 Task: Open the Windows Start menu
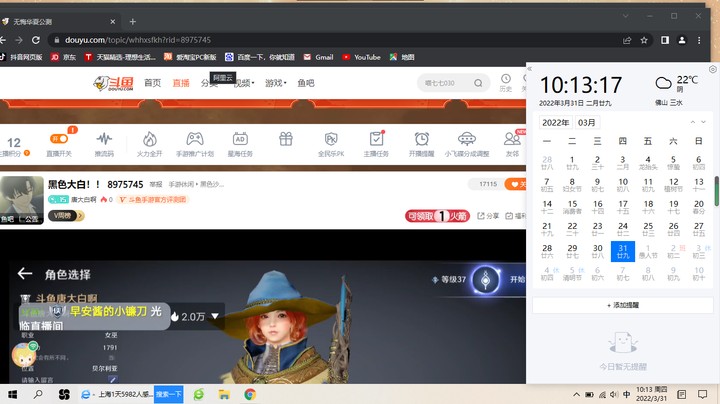click(12, 394)
